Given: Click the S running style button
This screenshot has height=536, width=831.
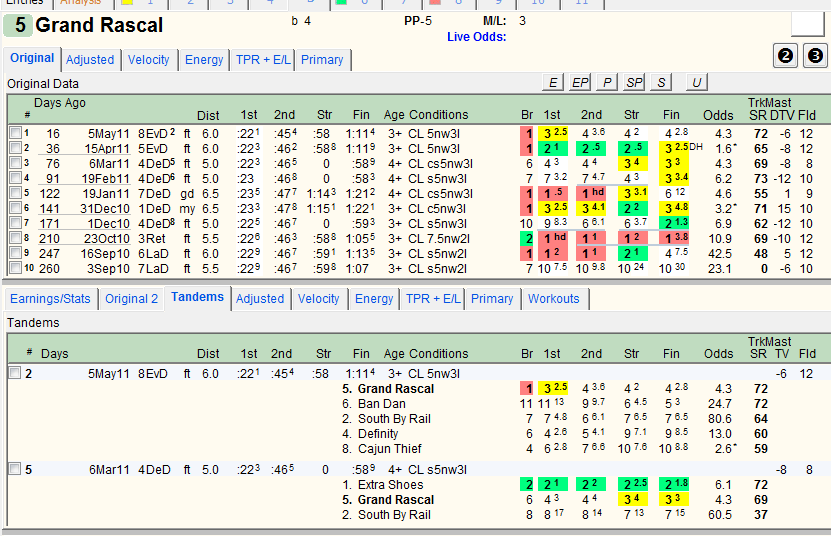Looking at the screenshot, I should pos(661,83).
